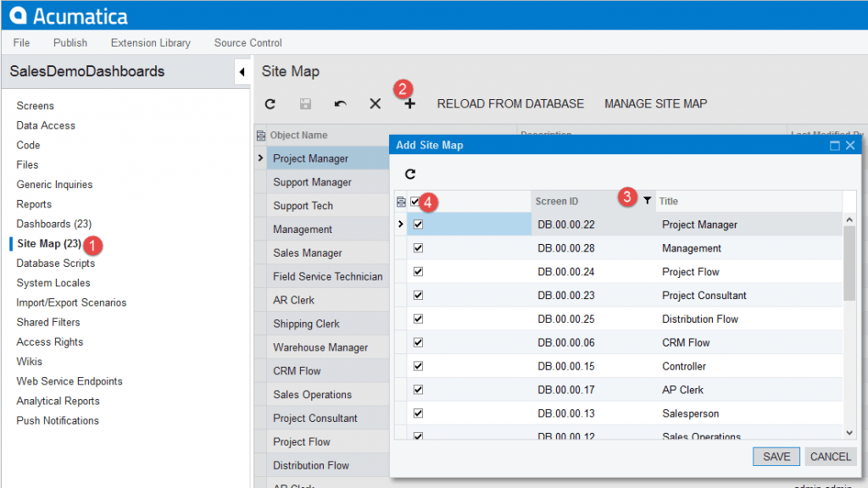Image resolution: width=868 pixels, height=488 pixels.
Task: Open Shared Filters section
Action: coord(48,322)
